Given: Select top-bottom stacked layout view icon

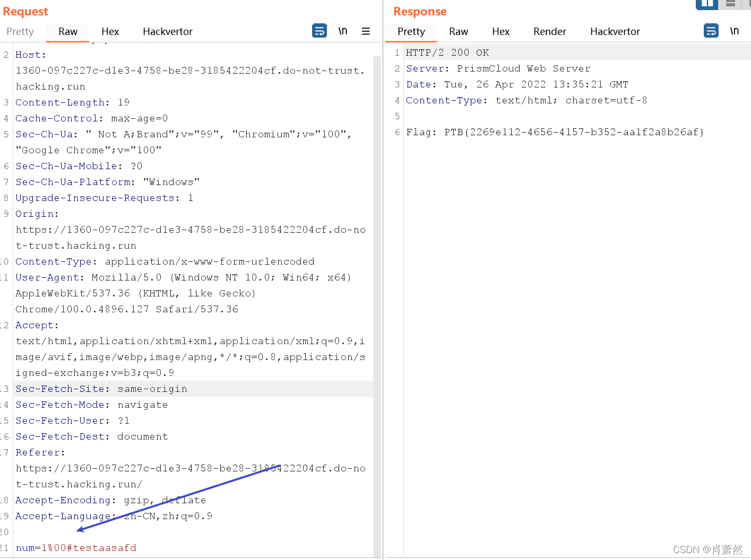Looking at the screenshot, I should [x=731, y=4].
